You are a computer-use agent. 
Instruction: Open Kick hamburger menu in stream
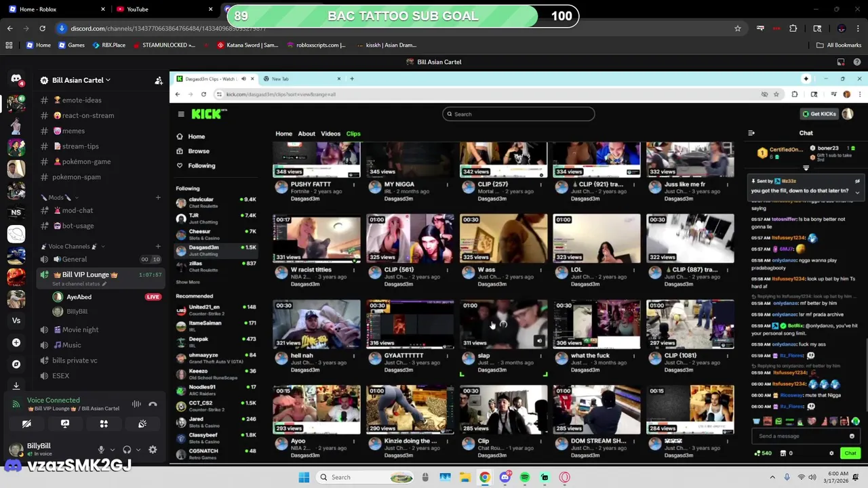pos(181,114)
